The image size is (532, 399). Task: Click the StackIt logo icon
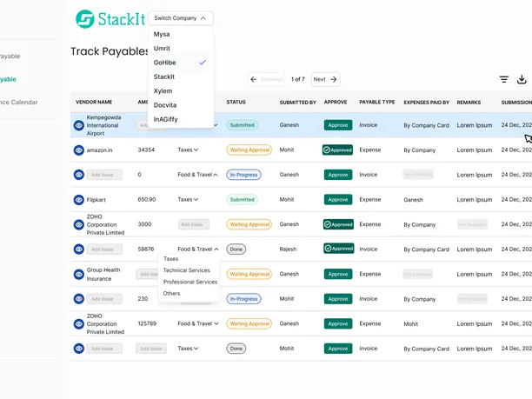pos(85,18)
